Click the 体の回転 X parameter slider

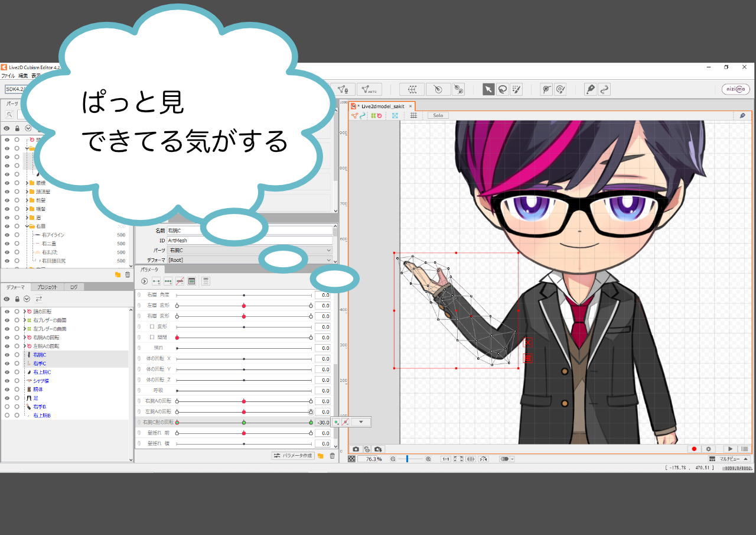click(x=244, y=359)
